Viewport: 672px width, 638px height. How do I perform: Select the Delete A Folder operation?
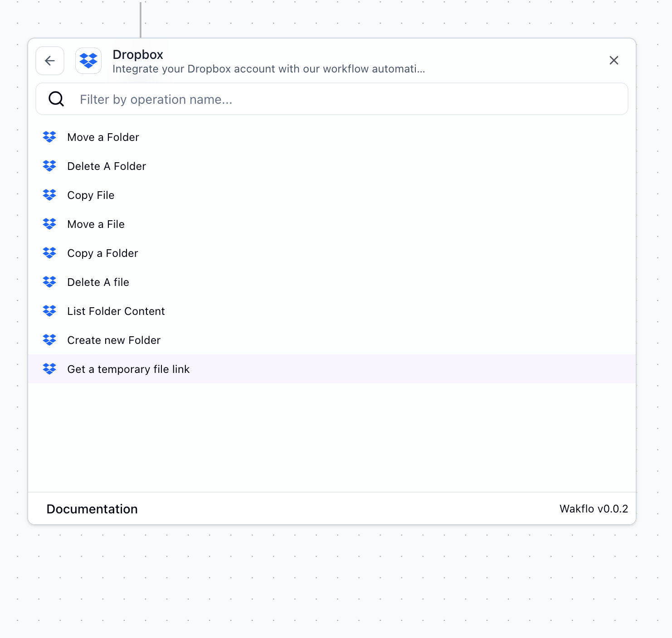click(107, 166)
